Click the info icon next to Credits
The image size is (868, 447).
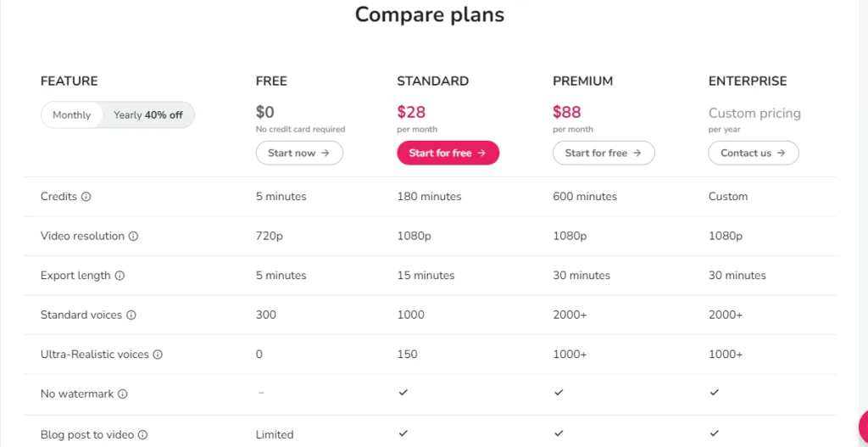tap(86, 197)
